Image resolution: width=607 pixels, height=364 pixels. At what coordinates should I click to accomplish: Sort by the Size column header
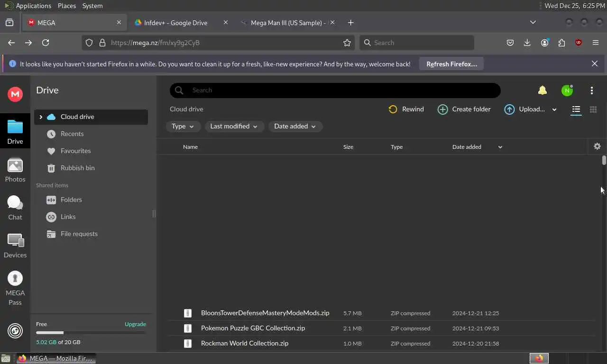pyautogui.click(x=348, y=147)
